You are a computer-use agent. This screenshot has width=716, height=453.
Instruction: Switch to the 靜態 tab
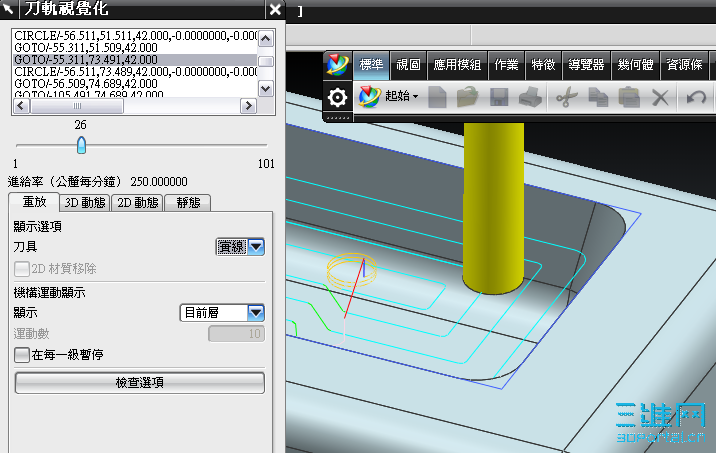[188, 203]
